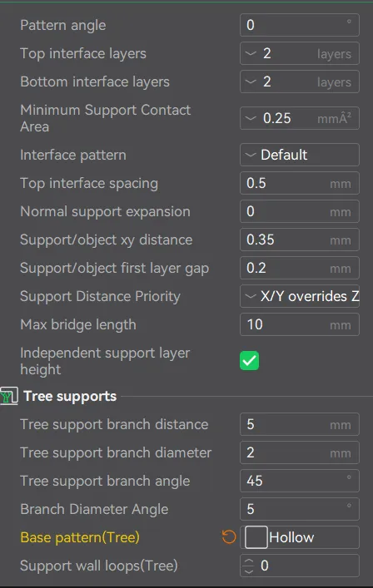Click the Hollow pattern swatch icon

pos(256,537)
